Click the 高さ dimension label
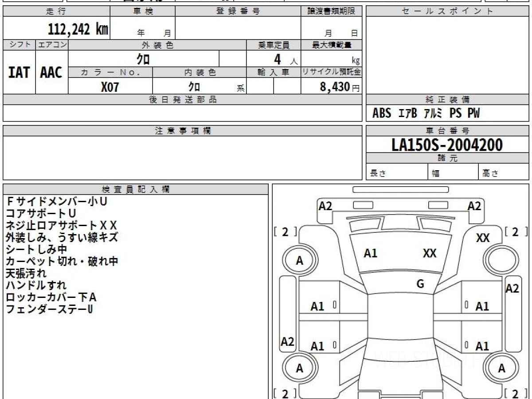This screenshot has width=532, height=399. pyautogui.click(x=490, y=174)
